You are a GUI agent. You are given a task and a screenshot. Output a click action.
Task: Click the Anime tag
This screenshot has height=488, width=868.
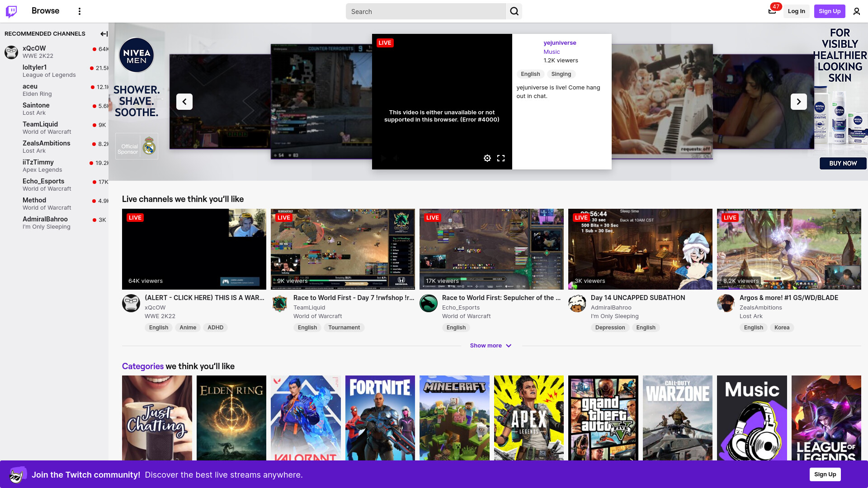[x=188, y=328]
